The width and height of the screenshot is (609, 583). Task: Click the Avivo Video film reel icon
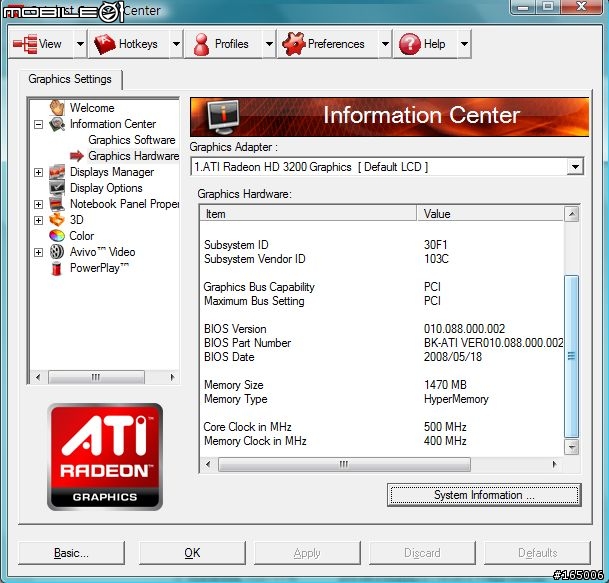(x=57, y=252)
